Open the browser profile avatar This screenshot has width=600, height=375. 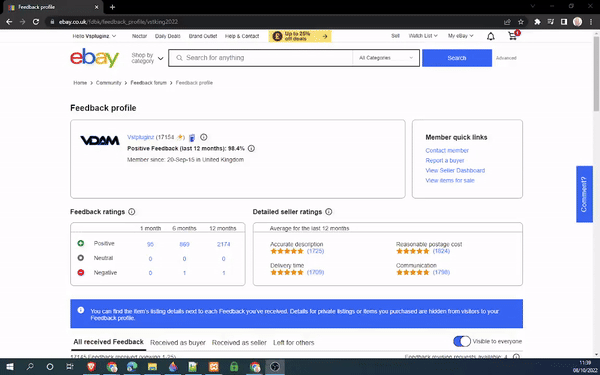[x=577, y=22]
